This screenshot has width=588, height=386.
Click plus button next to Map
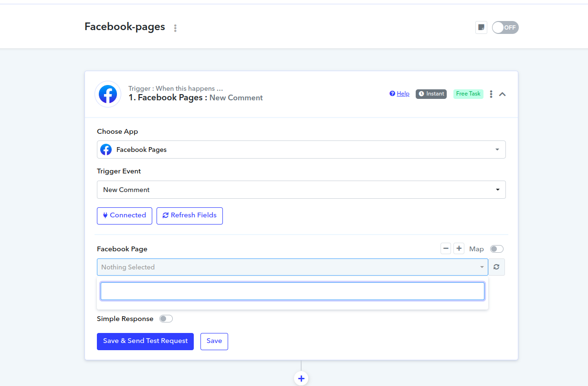[x=459, y=248]
